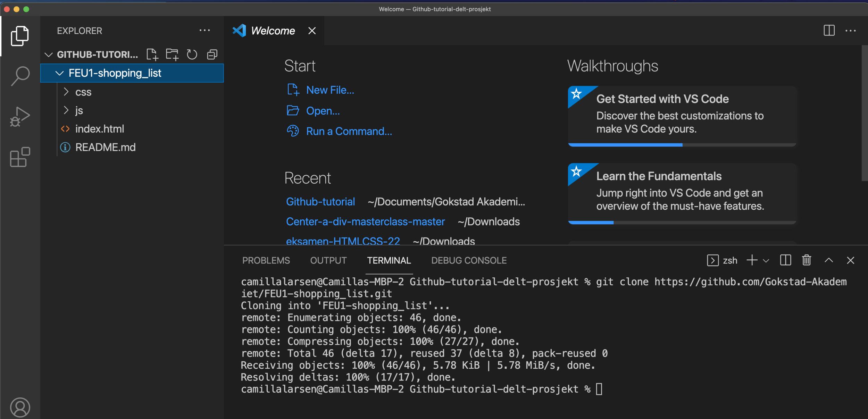The width and height of the screenshot is (868, 419).
Task: Click the Accounts icon
Action: pos(20,407)
